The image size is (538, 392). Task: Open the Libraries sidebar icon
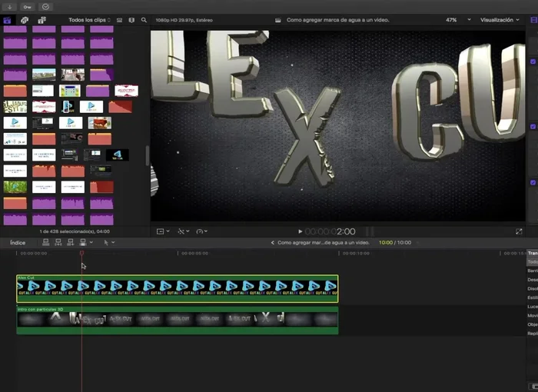coord(8,19)
